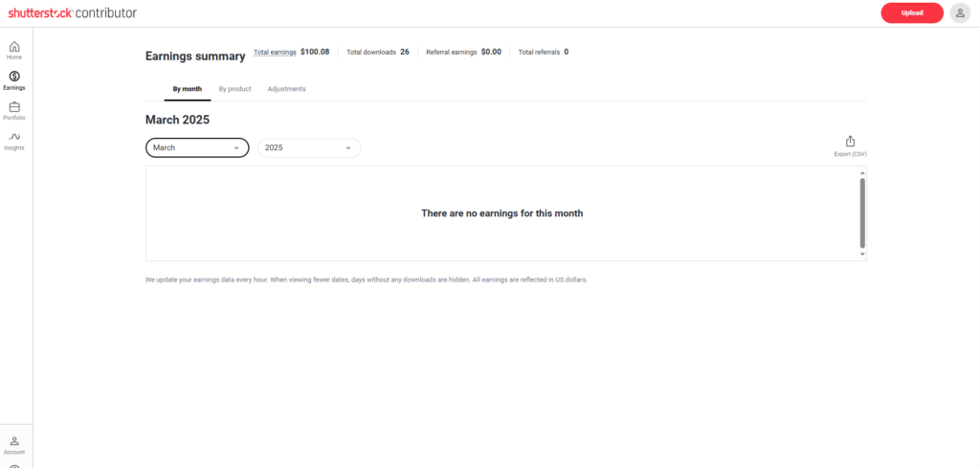Screen dimensions: 980x468
Task: Click the Total referrals label
Action: point(540,52)
